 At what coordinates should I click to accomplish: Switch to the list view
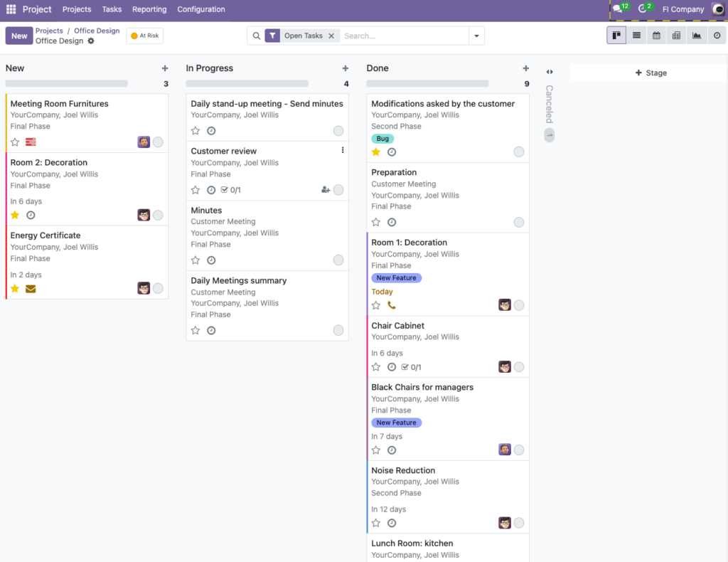coord(636,36)
